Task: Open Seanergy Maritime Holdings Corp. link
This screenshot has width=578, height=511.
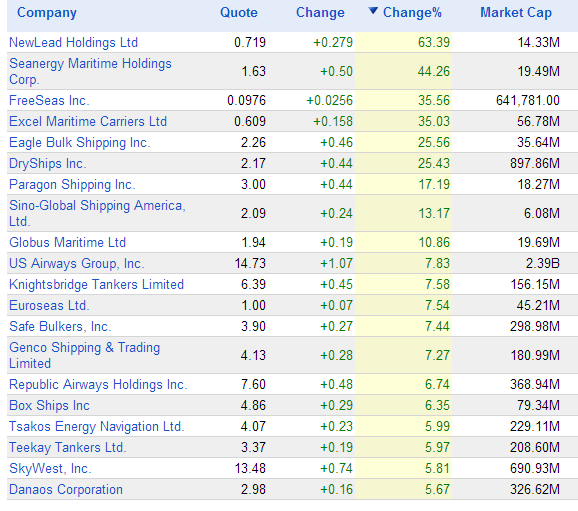Action: coord(90,72)
